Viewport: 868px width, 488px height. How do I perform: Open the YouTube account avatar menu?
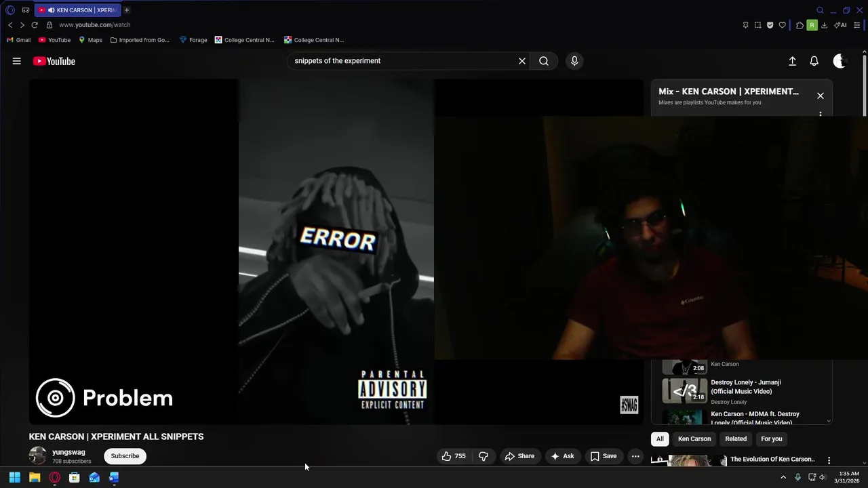(x=840, y=61)
